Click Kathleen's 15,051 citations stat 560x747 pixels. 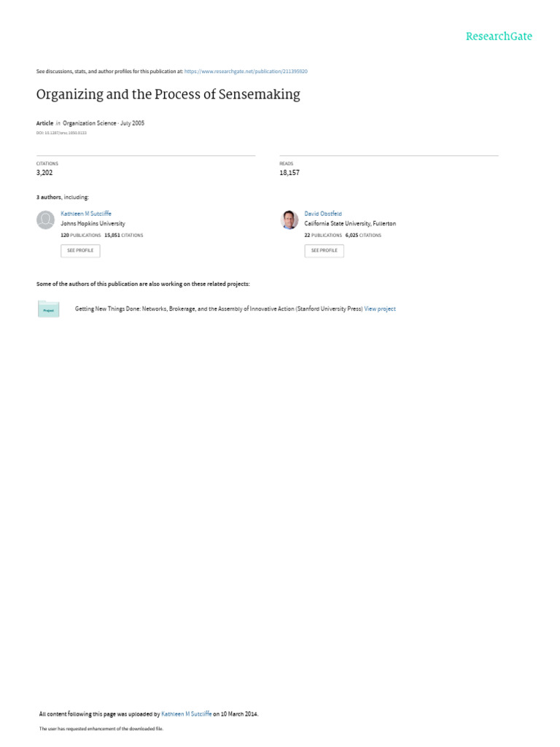(x=124, y=236)
